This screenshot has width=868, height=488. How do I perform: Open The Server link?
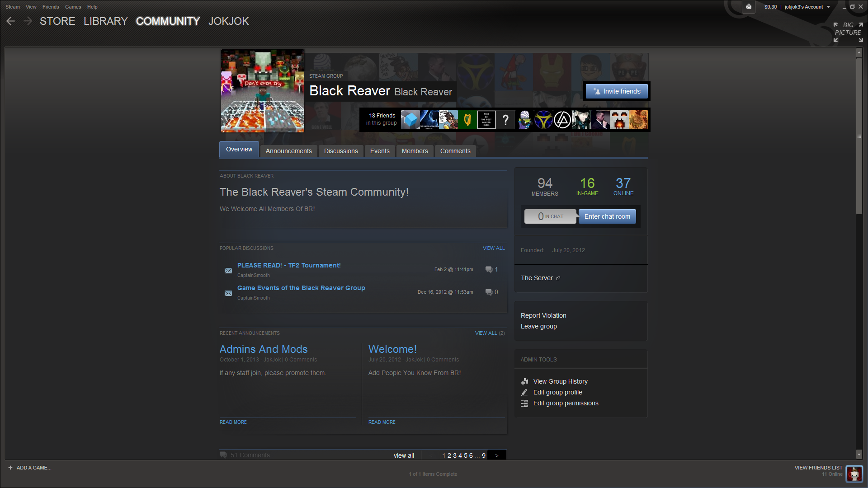click(537, 278)
